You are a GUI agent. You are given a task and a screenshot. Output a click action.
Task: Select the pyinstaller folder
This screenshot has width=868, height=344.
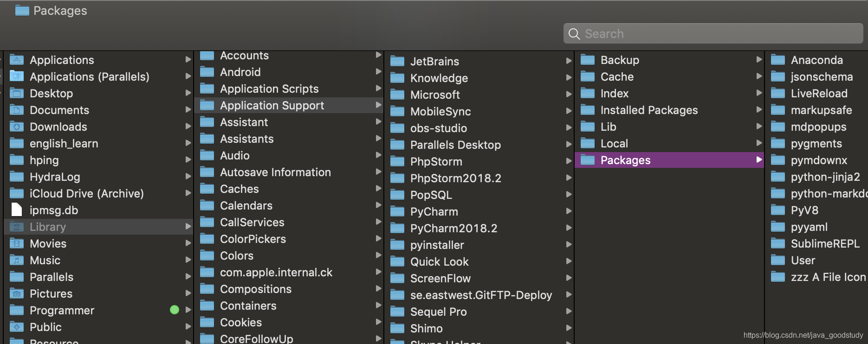click(x=479, y=245)
